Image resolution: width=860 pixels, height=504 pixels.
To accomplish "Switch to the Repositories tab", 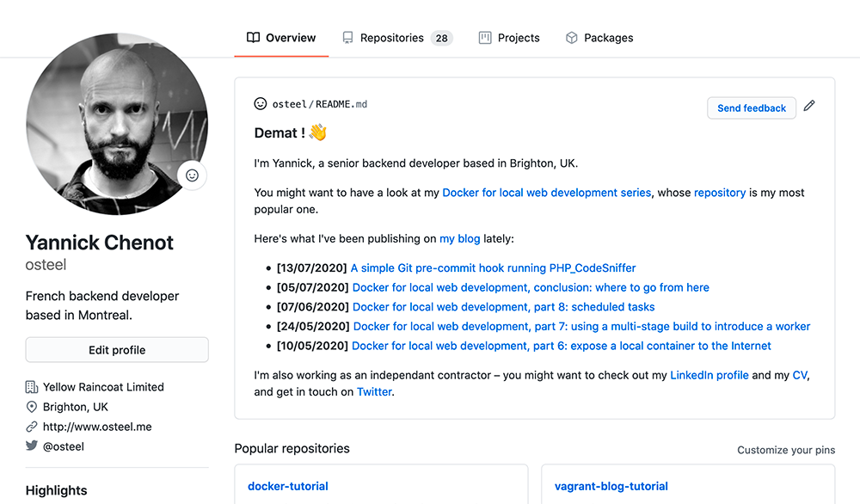I will [391, 38].
